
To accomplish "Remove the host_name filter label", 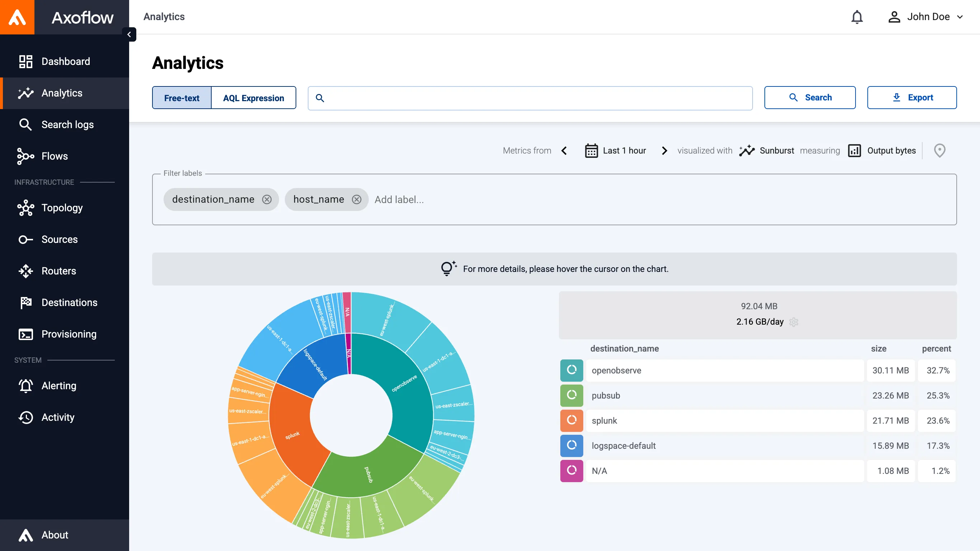I will (357, 199).
